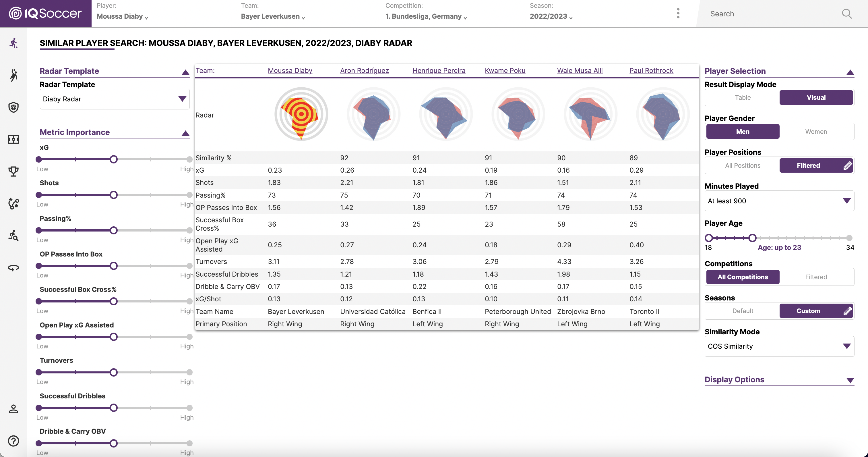Open Wale Musa Alli player link
The height and width of the screenshot is (457, 868).
[x=580, y=70]
